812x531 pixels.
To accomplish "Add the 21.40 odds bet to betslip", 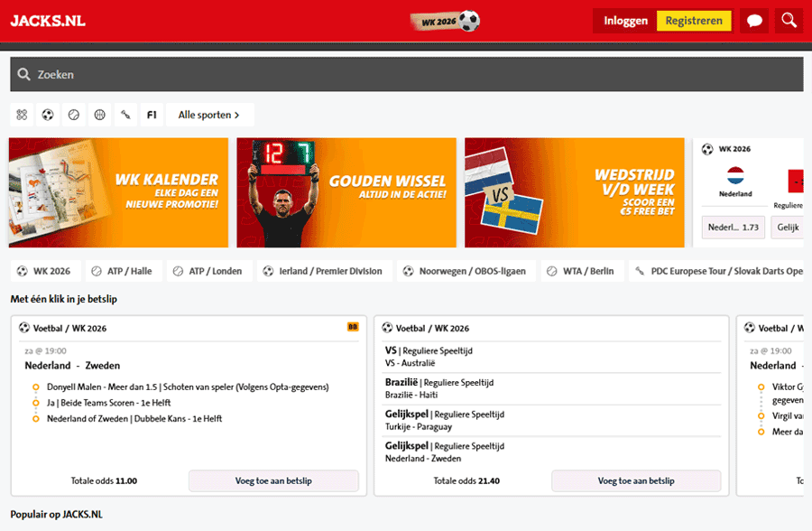I will (x=636, y=480).
